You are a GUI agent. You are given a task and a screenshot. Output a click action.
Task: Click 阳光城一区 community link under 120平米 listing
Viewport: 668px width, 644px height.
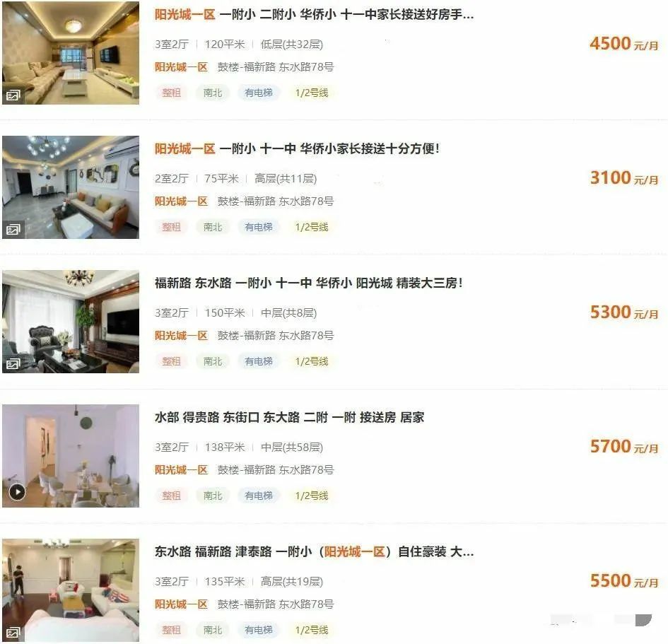point(181,67)
